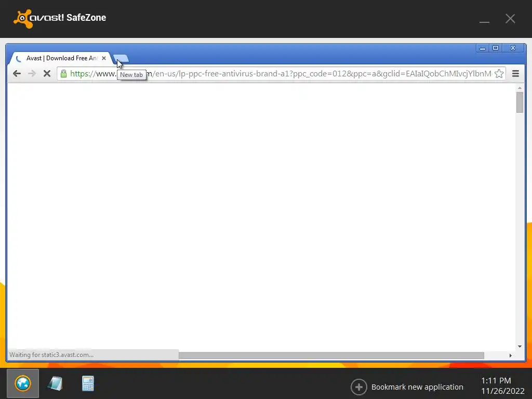This screenshot has height=399, width=532.
Task: Launch the SafeZone browser globe icon in taskbar
Action: pos(23,383)
